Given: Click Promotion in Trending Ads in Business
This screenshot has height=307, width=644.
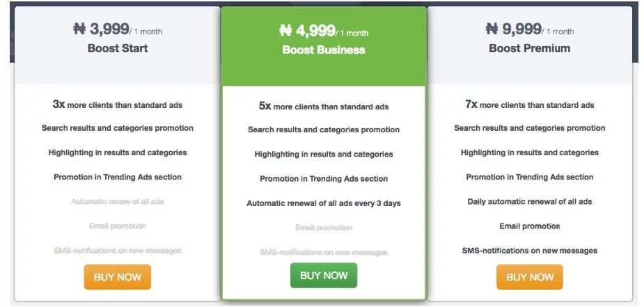Looking at the screenshot, I should click(324, 179).
